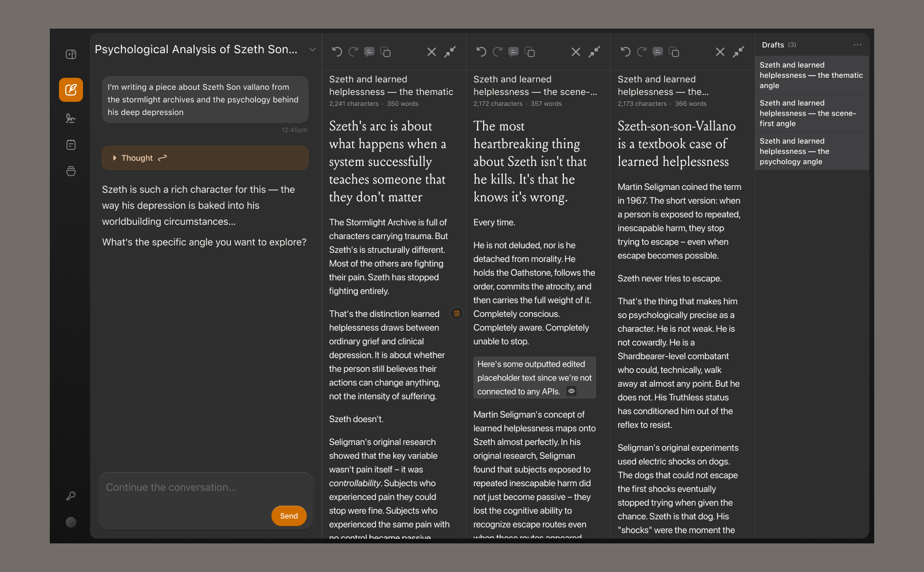Expand the Thought disclosure triangle

coord(114,158)
